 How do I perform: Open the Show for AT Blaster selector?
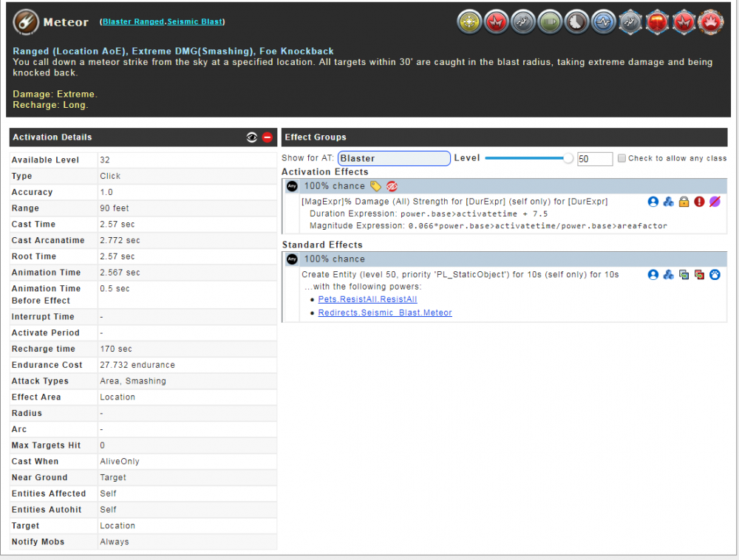(x=394, y=158)
